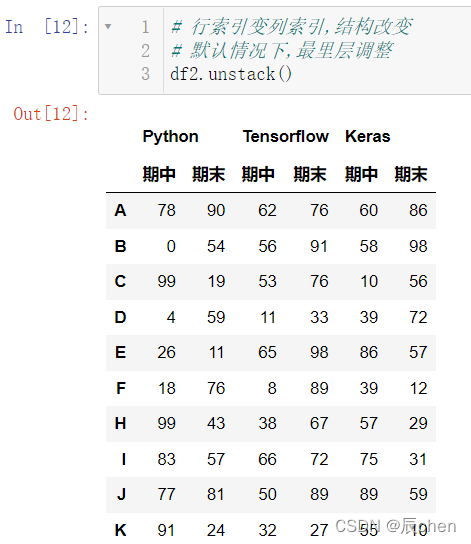Click line number 1 in the gutter
The image size is (471, 544).
click(145, 27)
